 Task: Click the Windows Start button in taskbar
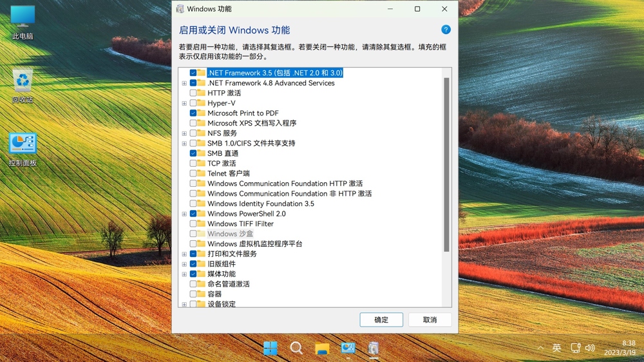click(x=270, y=348)
